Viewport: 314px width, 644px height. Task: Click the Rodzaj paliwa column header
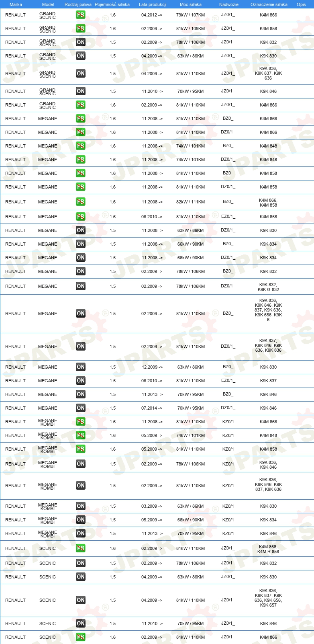(x=78, y=4)
